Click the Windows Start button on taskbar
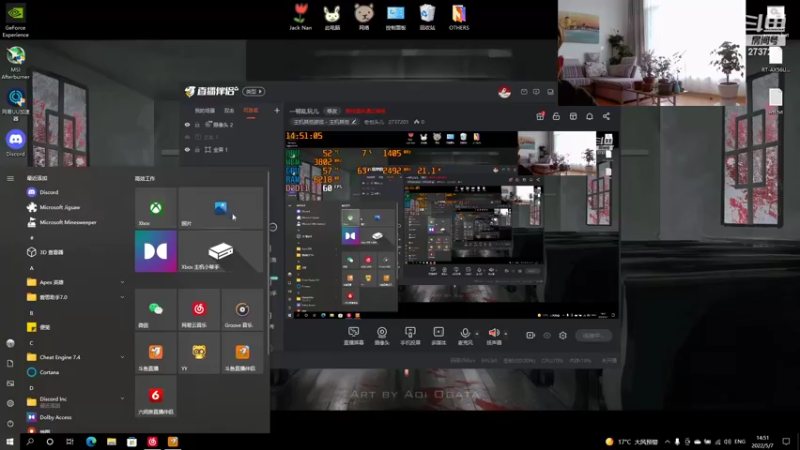The width and height of the screenshot is (800, 450). click(10, 441)
